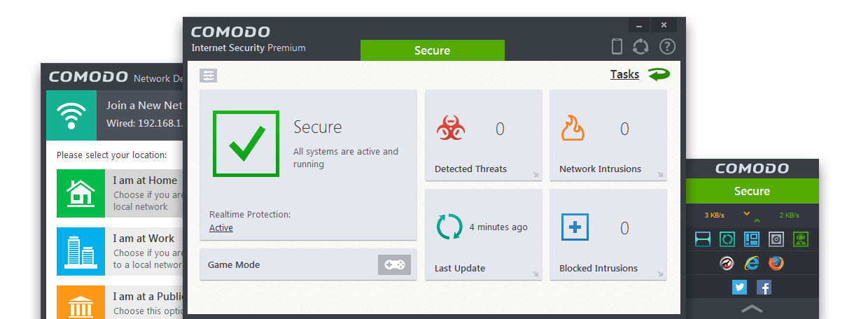Expand the Detected Threats tile corner arrow

[x=535, y=175]
